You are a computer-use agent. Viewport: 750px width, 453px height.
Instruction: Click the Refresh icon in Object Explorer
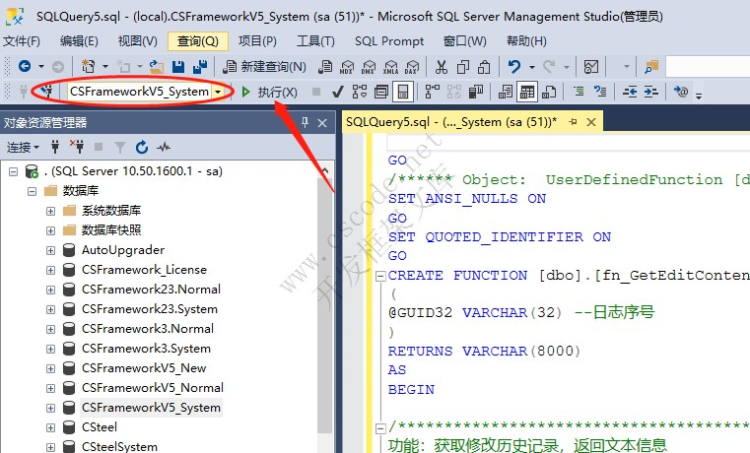pos(141,147)
